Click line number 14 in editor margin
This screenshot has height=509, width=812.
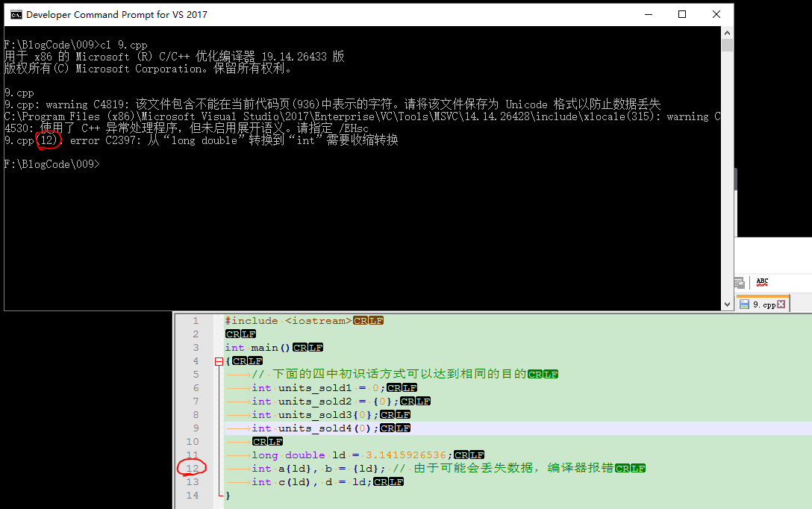tap(193, 496)
